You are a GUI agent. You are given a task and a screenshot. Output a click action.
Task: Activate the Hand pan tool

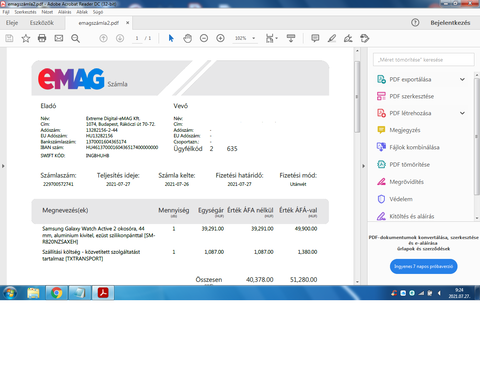188,38
